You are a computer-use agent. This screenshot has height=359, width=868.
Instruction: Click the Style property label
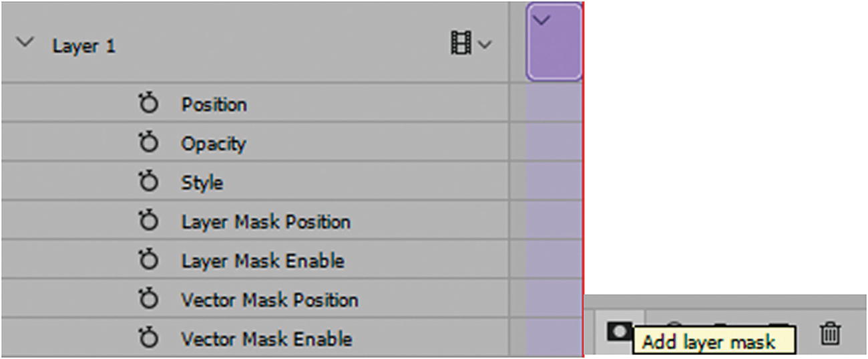point(202,183)
